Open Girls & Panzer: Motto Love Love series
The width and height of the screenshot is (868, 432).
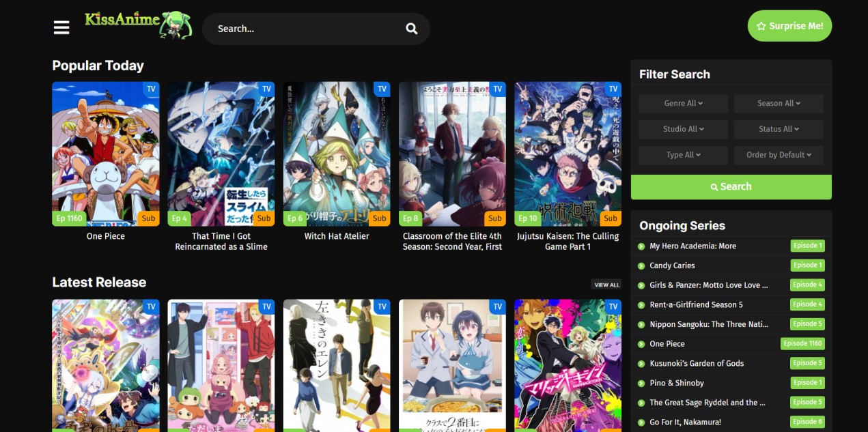click(708, 285)
